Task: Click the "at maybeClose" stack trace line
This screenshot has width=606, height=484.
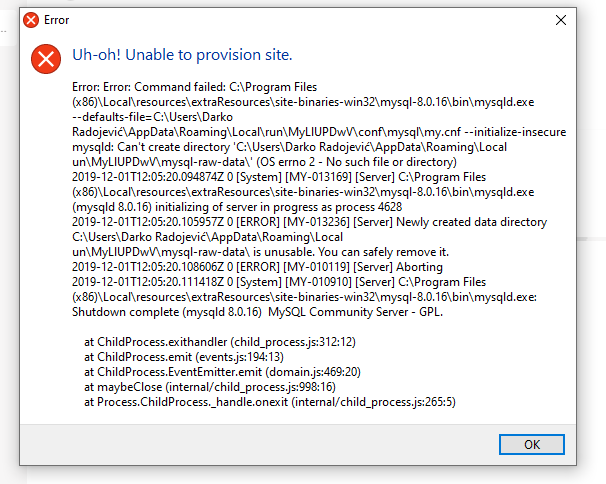Action: coord(210,387)
